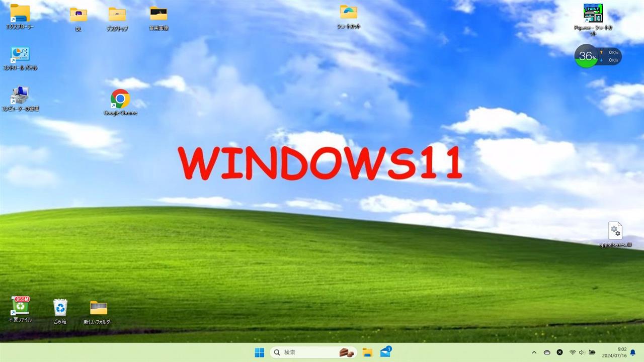
Task: Click the black X tray icon
Action: point(559,352)
